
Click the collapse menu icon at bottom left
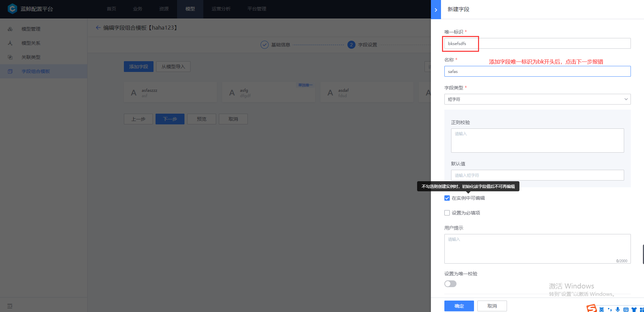tap(9, 306)
